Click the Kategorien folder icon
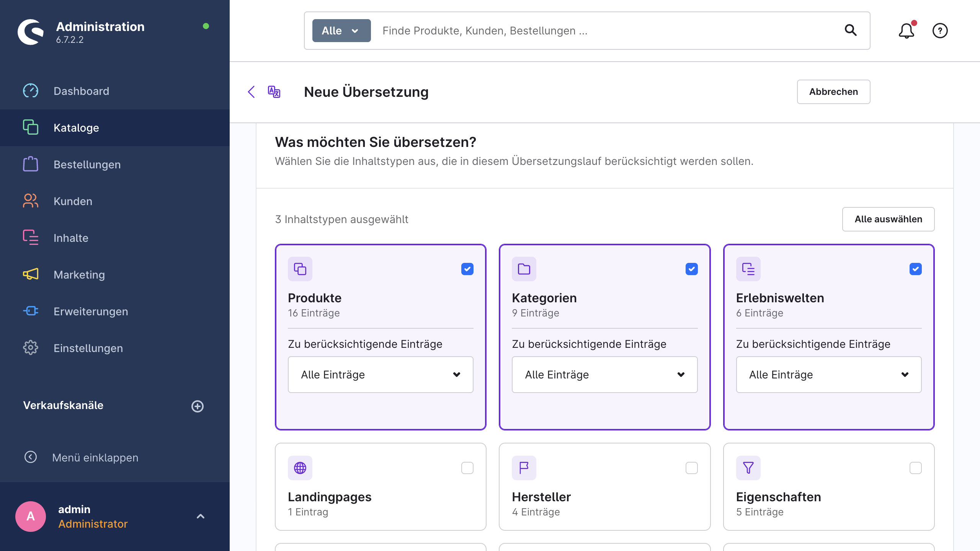This screenshot has width=980, height=551. (524, 269)
